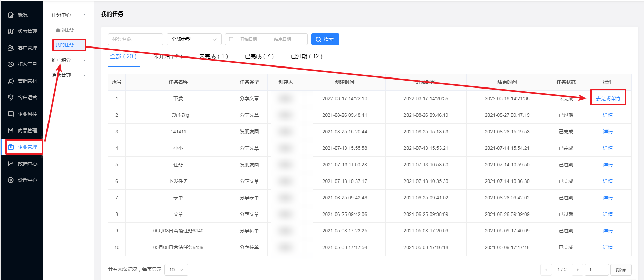Click the 我的任务 page heading
This screenshot has height=280, width=644.
coord(112,14)
